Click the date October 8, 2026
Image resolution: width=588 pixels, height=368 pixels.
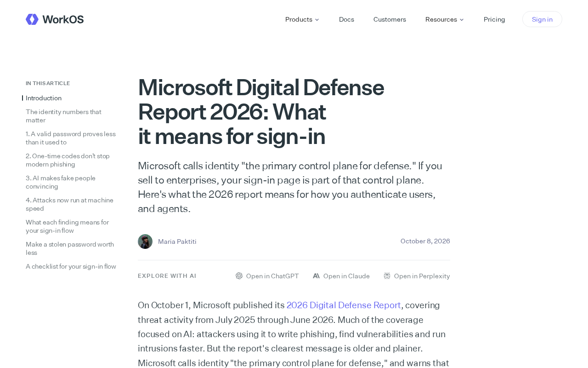[425, 241]
